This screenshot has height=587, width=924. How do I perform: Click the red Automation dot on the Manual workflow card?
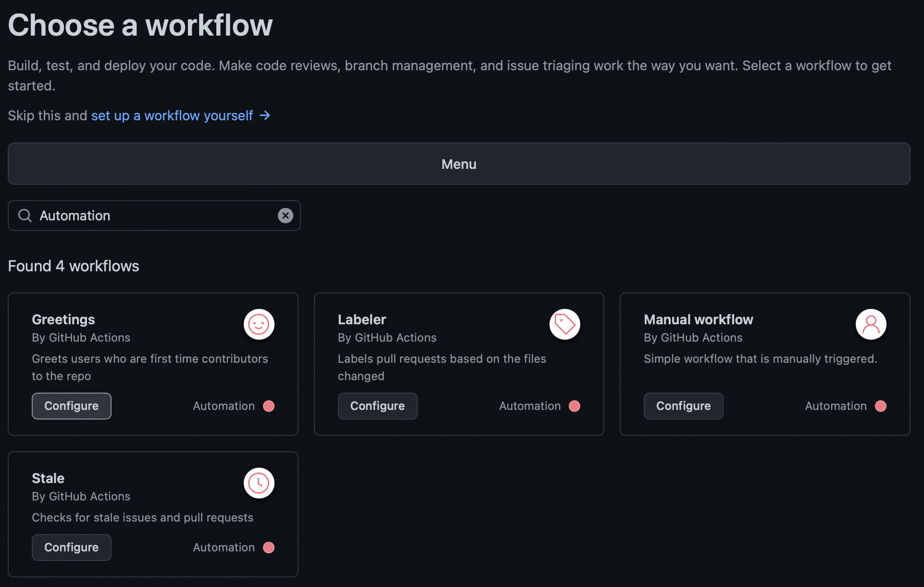880,406
